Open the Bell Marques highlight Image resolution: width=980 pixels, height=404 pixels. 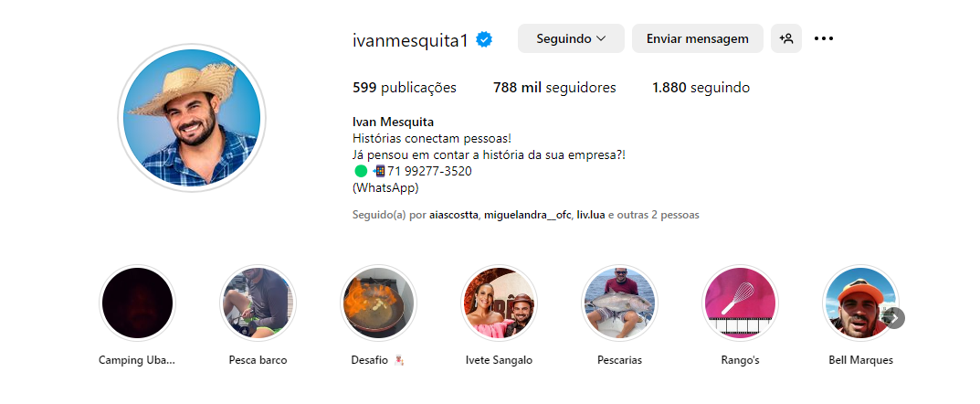pos(860,303)
